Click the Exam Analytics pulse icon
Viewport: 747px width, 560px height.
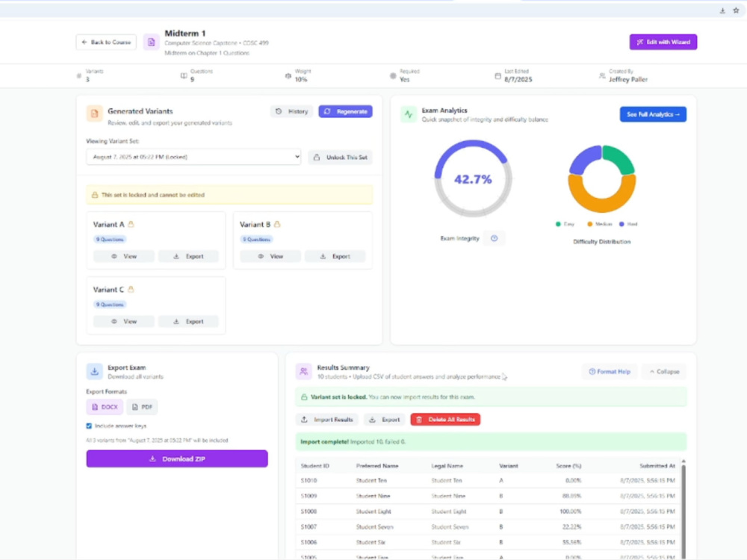(x=409, y=114)
